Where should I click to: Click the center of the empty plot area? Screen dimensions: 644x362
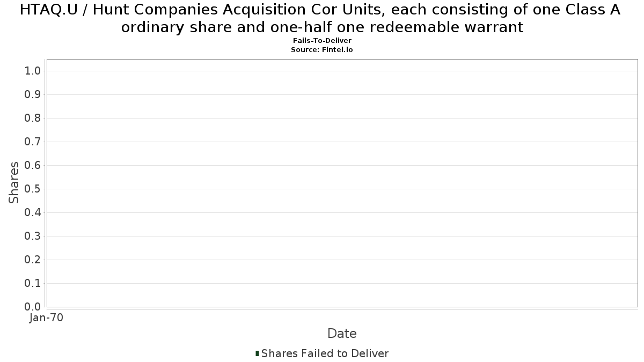[342, 183]
